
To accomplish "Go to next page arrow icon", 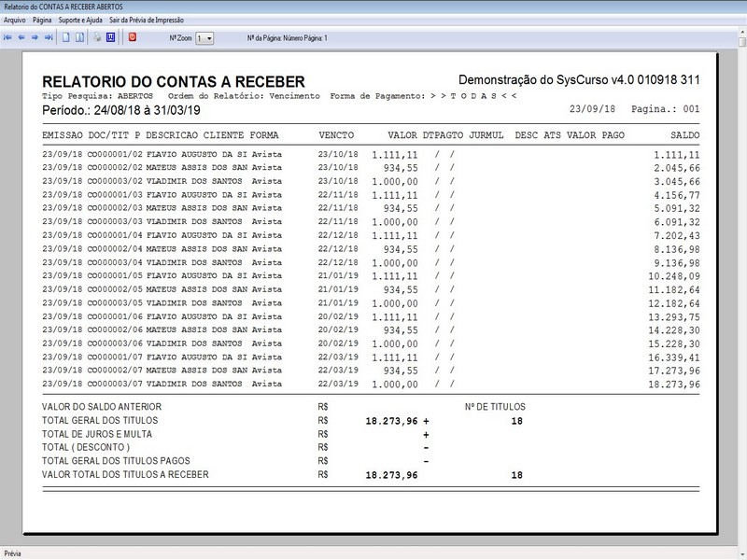I will pos(35,37).
